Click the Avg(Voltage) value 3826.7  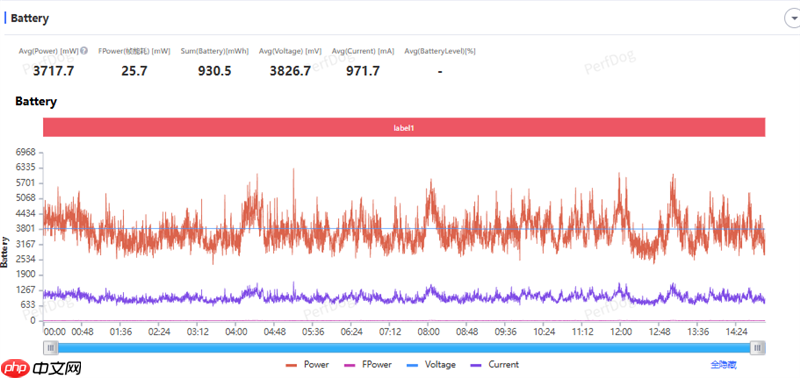(290, 71)
